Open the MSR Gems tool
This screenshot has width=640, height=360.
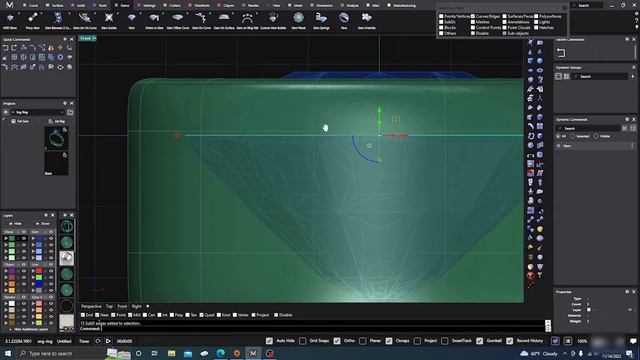pyautogui.click(x=10, y=20)
